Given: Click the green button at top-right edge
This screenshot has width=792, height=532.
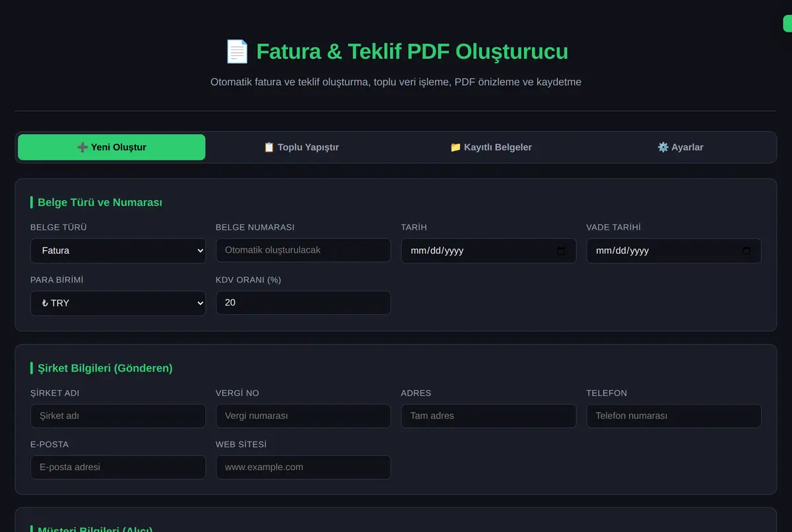Looking at the screenshot, I should point(787,24).
